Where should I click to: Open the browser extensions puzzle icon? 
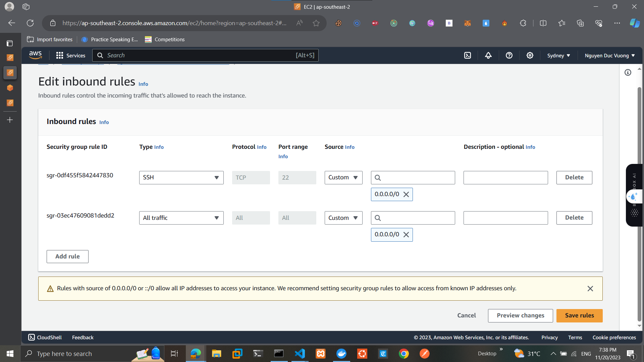coord(523,23)
